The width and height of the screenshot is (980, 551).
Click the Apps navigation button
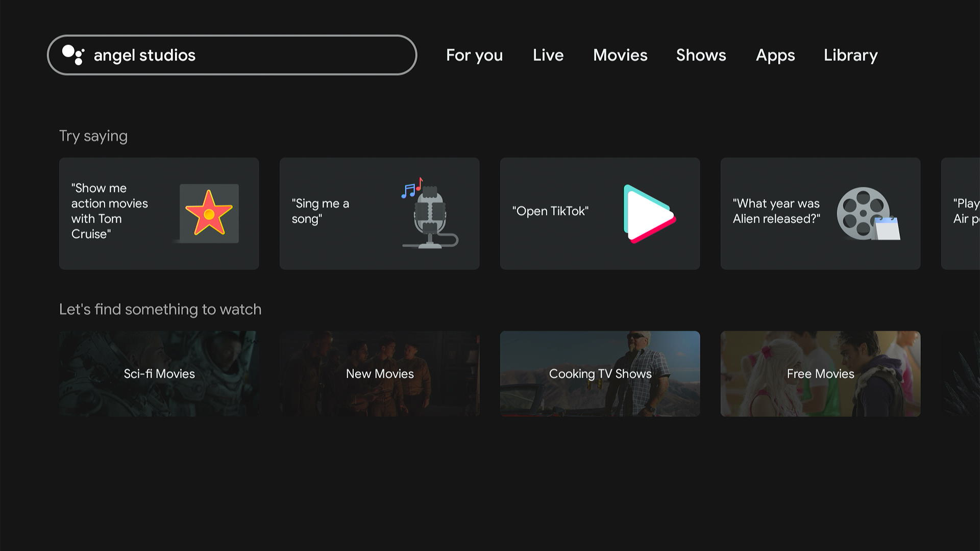point(775,55)
